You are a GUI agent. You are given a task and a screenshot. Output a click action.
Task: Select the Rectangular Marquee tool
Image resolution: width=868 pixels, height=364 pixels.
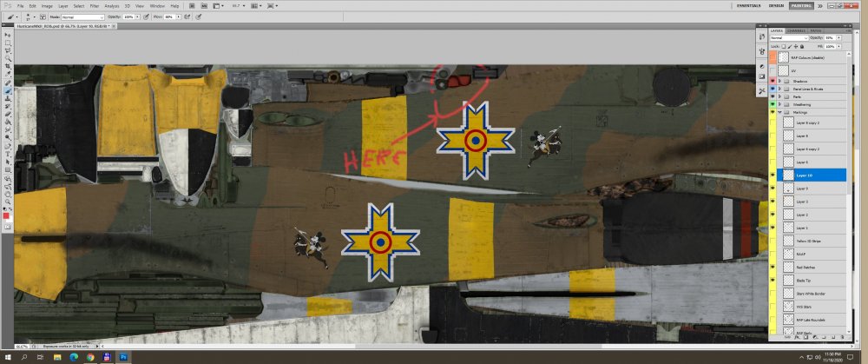click(x=8, y=43)
